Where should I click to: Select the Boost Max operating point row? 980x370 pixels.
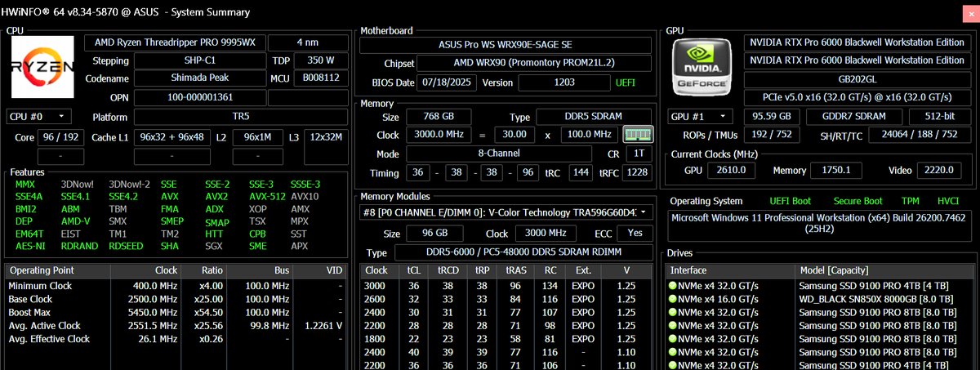point(176,312)
